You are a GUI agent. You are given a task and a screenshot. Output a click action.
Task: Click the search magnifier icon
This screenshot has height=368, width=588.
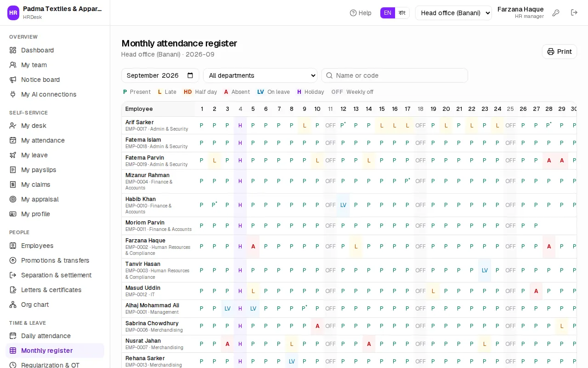(329, 75)
